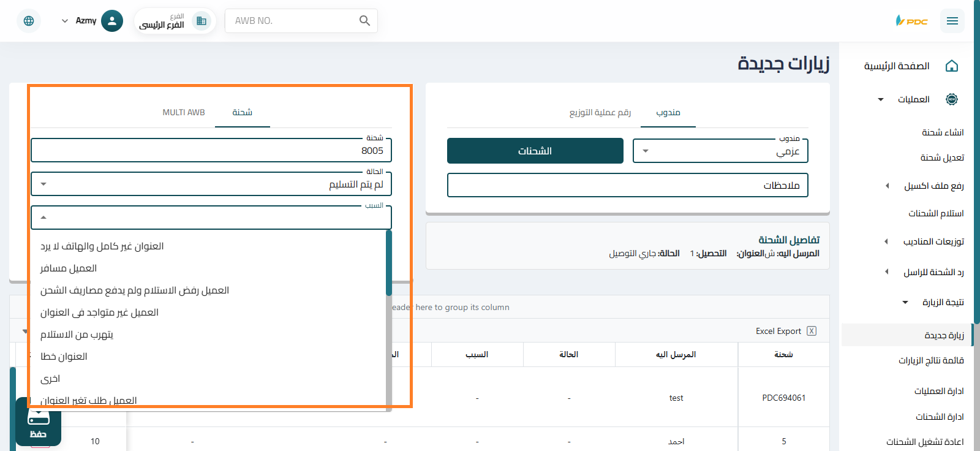The height and width of the screenshot is (451, 980).
Task: Click the الشحنات button
Action: [x=535, y=151]
